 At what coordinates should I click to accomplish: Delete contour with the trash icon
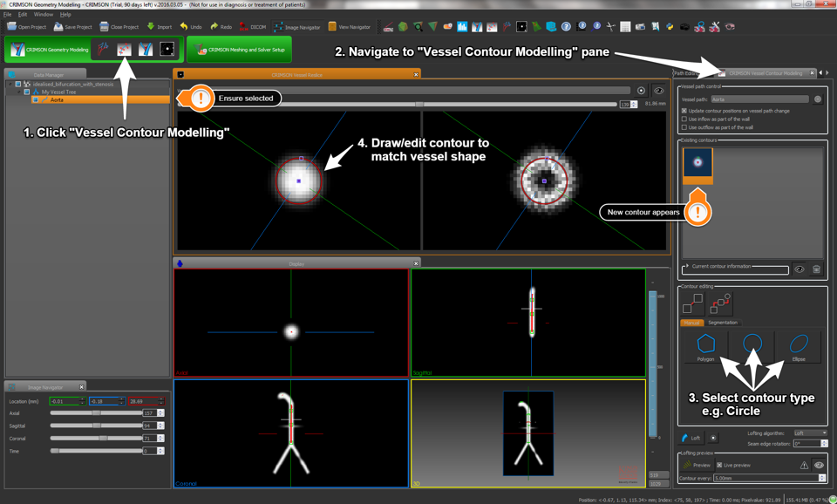pyautogui.click(x=816, y=269)
